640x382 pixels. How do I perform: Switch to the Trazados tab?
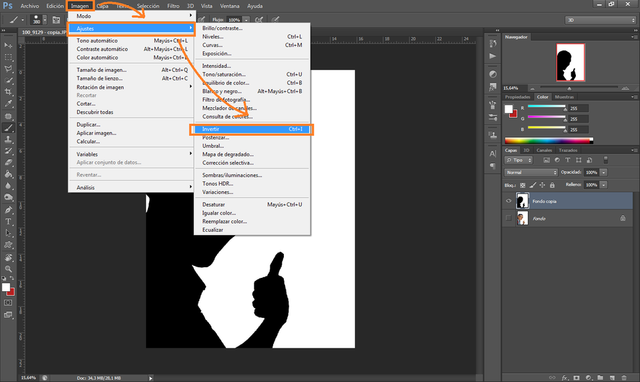pos(568,150)
